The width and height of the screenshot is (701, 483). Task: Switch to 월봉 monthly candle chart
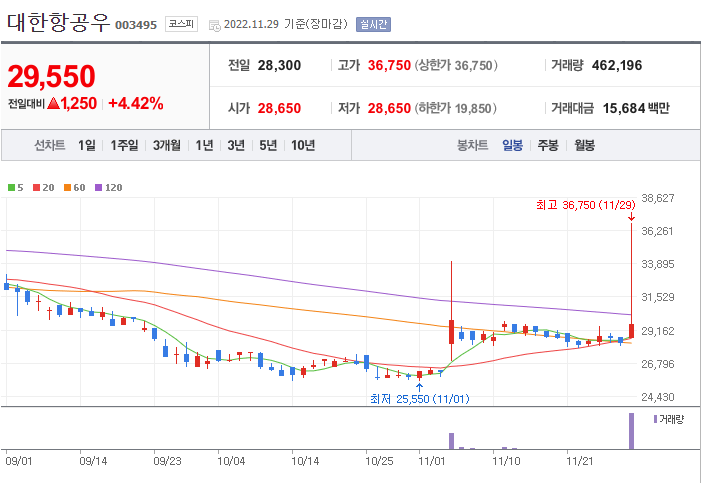584,145
